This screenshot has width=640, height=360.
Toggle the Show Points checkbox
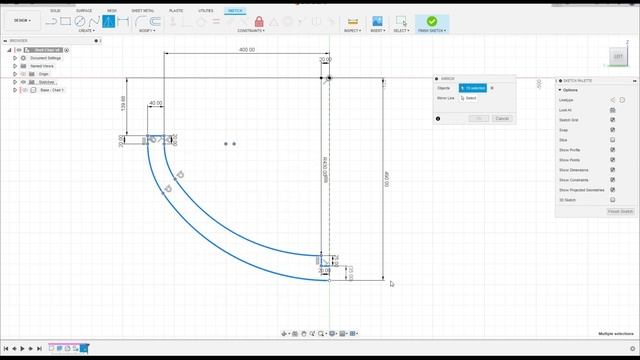[x=613, y=160]
